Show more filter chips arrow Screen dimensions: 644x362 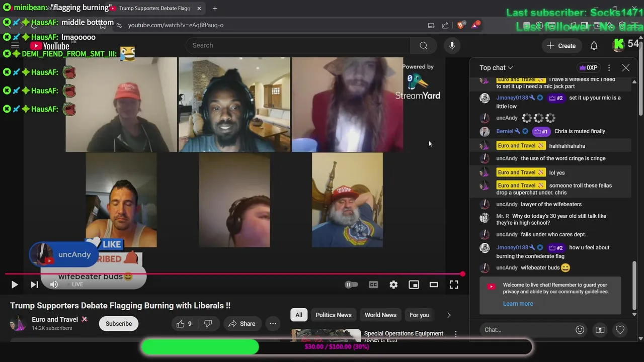(449, 315)
